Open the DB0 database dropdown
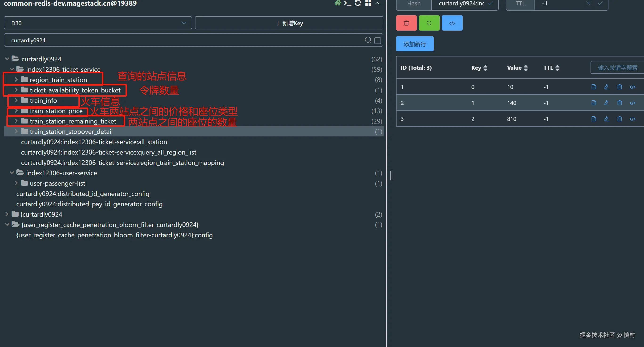644x347 pixels. coord(98,23)
